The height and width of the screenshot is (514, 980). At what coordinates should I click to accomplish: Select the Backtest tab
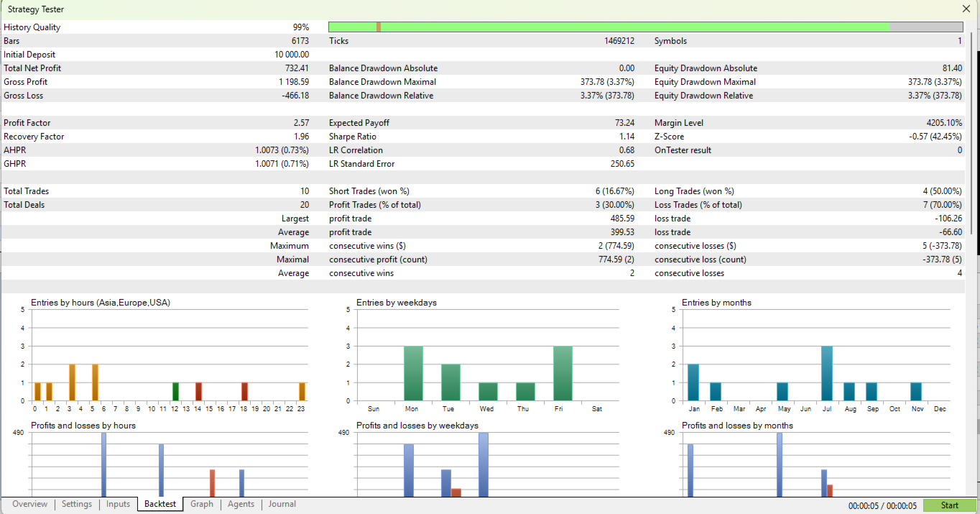pos(160,504)
